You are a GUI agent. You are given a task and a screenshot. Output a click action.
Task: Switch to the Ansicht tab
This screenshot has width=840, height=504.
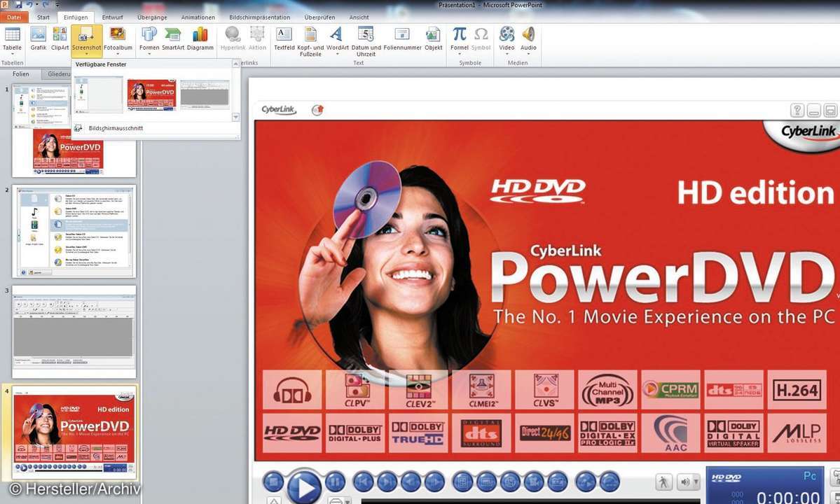click(x=359, y=17)
